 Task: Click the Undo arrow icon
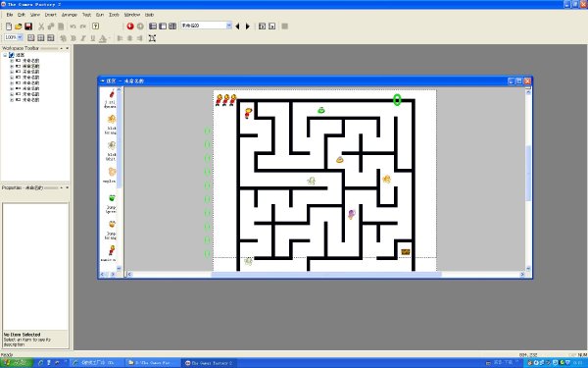(x=73, y=26)
